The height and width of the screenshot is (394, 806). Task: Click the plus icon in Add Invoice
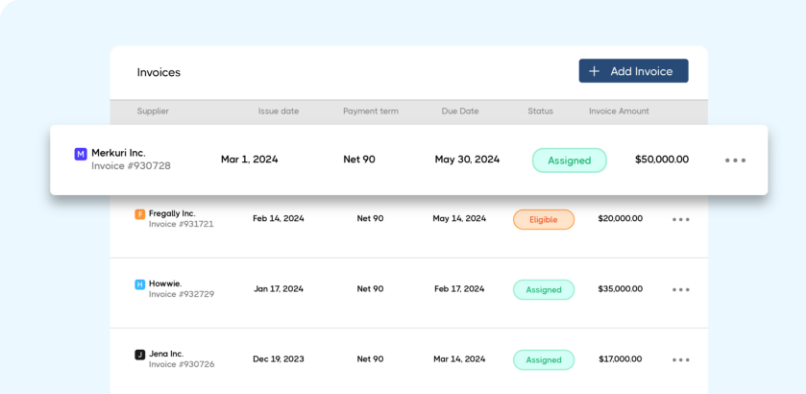594,71
